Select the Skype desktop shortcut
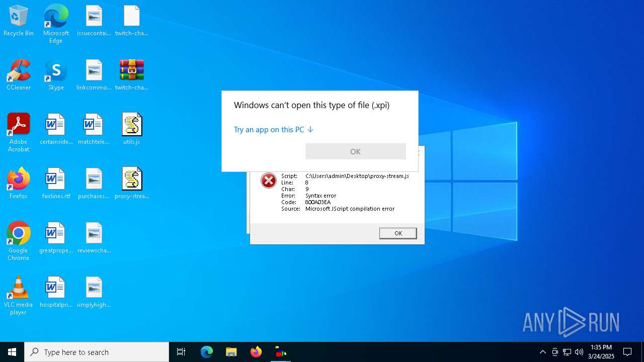 click(x=56, y=75)
